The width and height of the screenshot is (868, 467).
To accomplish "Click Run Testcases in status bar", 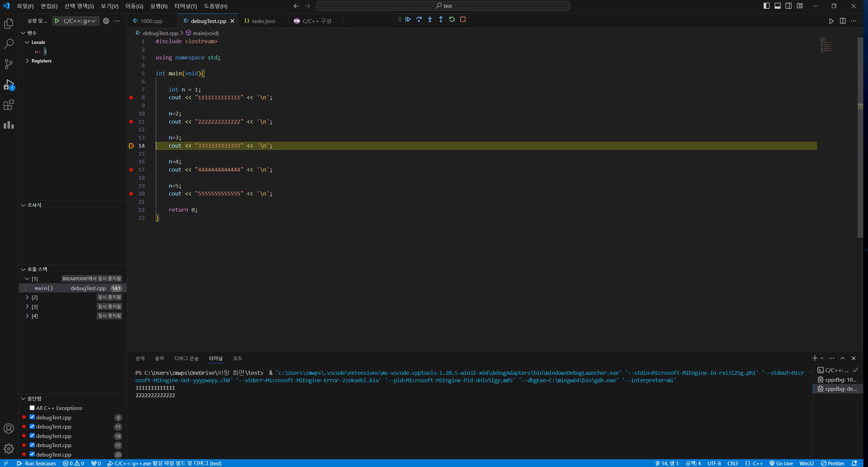I will coord(36,463).
